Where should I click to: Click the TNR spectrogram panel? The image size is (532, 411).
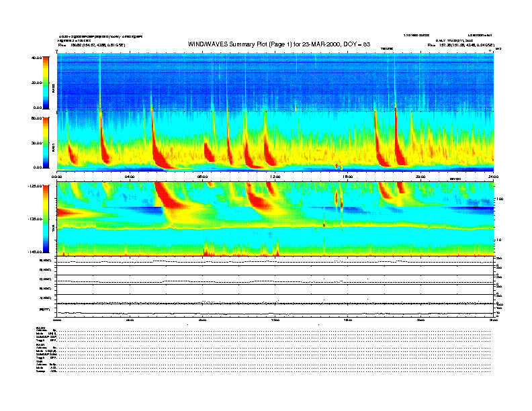(275, 219)
